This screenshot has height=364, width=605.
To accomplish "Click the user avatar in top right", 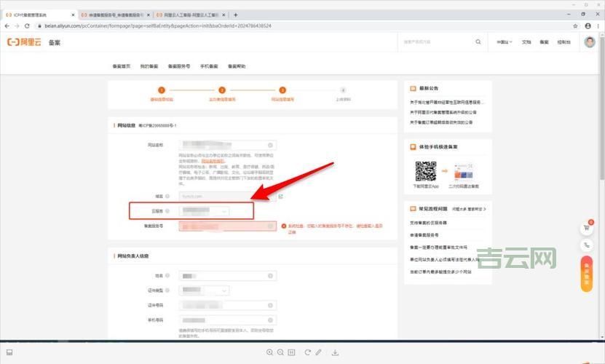I will [589, 42].
